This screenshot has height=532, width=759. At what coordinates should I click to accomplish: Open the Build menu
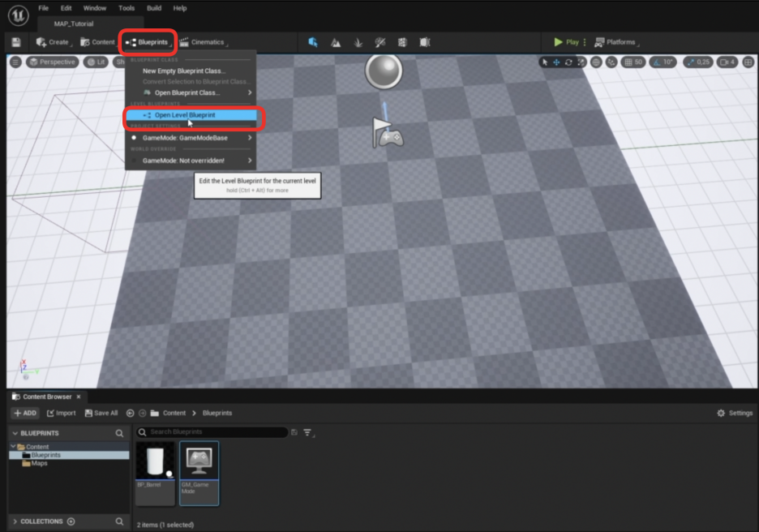pos(154,8)
